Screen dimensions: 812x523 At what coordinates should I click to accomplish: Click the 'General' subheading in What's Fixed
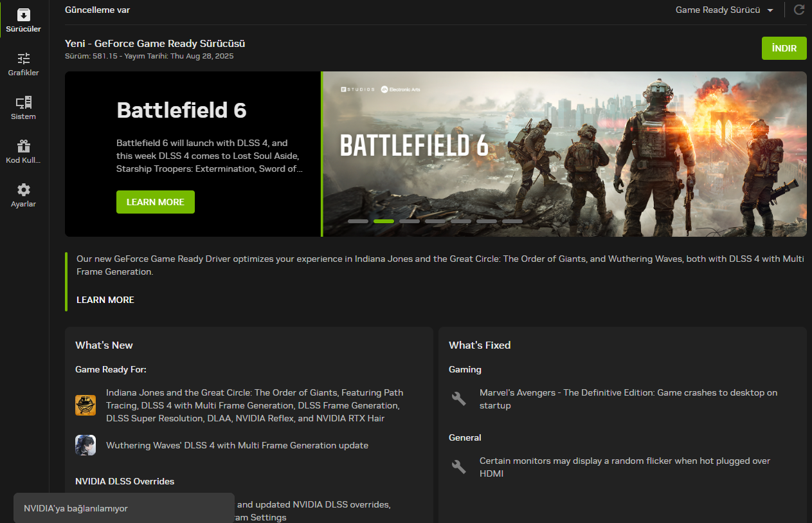tap(465, 438)
